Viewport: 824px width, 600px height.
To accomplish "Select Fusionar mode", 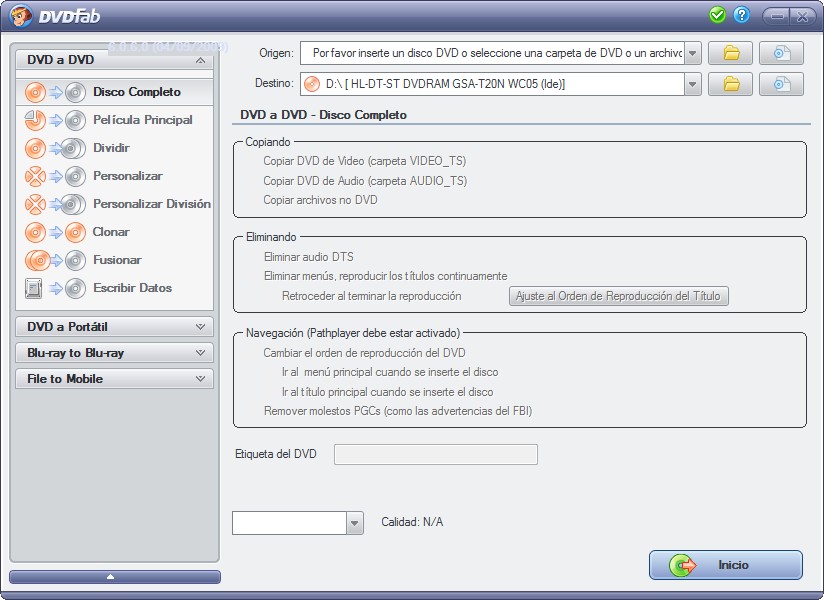I will click(x=117, y=260).
